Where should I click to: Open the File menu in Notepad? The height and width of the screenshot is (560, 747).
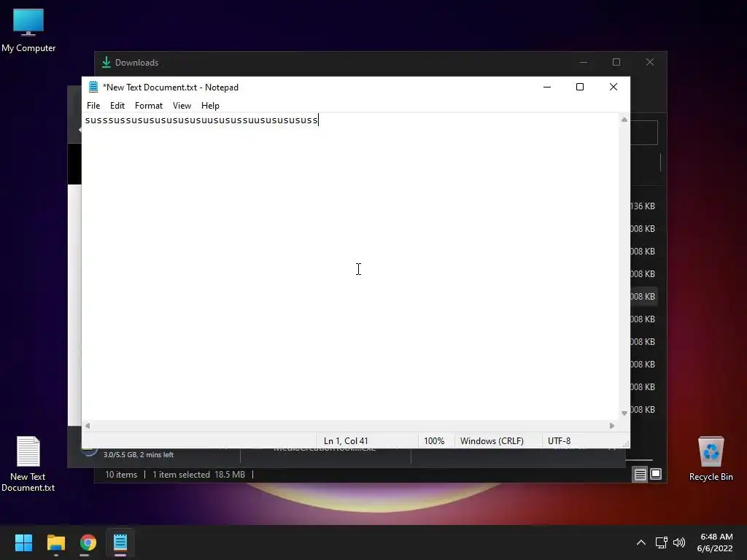[x=93, y=105]
